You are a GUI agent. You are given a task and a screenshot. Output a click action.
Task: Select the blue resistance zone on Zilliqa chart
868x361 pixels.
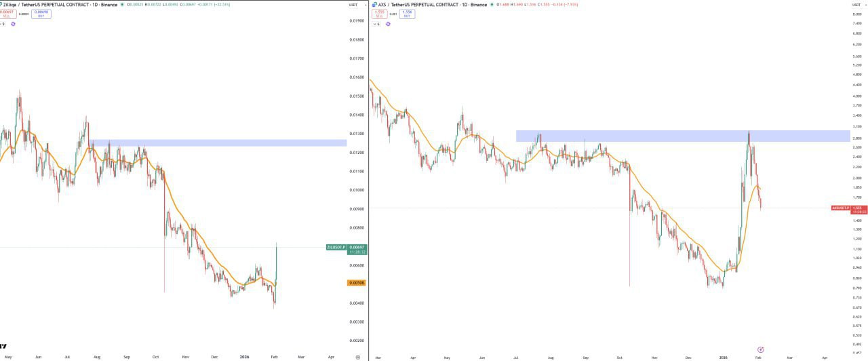click(x=217, y=143)
